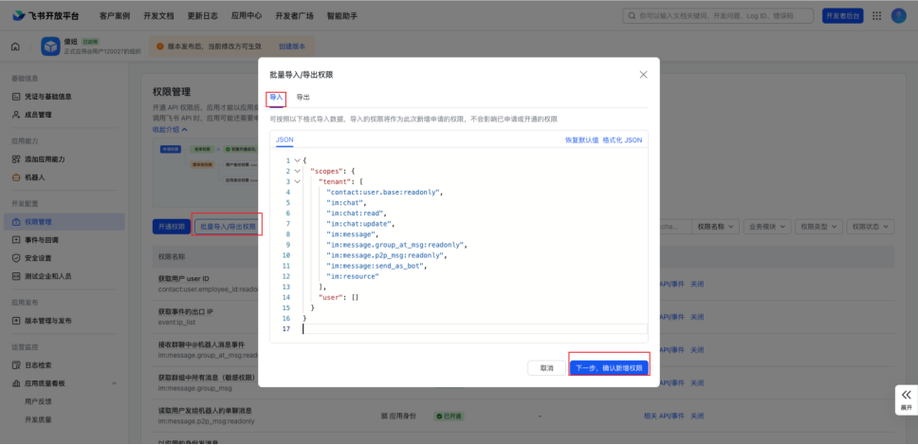Screen dimensions: 918x445
Task: Click "im:message:send_as_bot" line in editor
Action: [376, 266]
